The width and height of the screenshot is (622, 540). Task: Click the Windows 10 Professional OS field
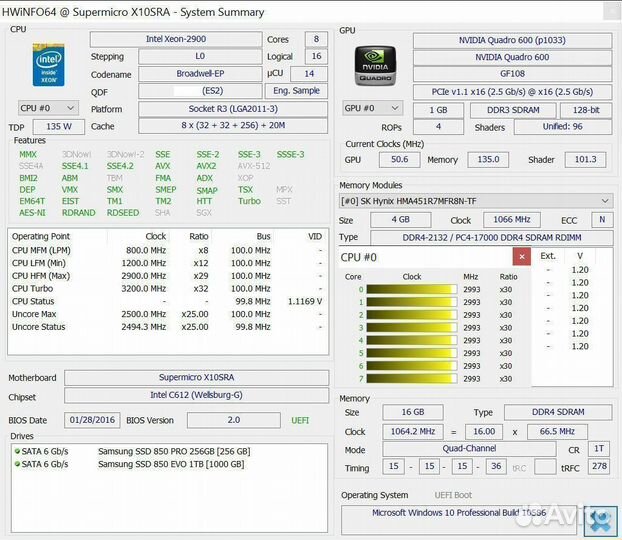click(x=459, y=519)
